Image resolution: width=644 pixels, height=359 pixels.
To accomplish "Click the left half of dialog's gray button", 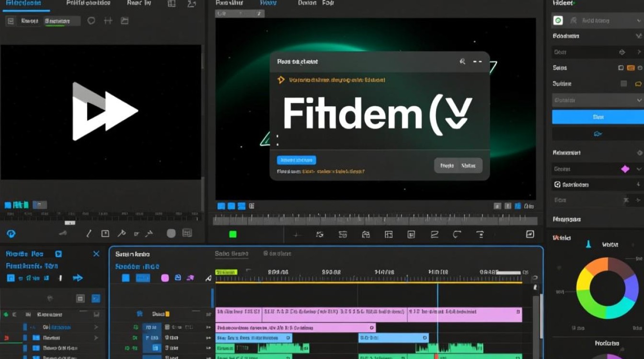I will [447, 166].
